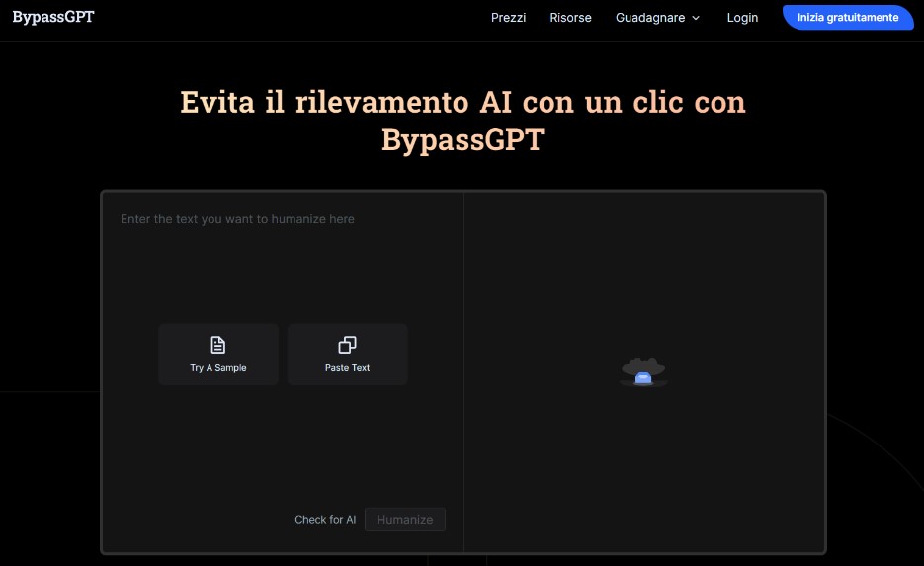Click the Humanize button
The width and height of the screenshot is (924, 566).
click(x=405, y=519)
